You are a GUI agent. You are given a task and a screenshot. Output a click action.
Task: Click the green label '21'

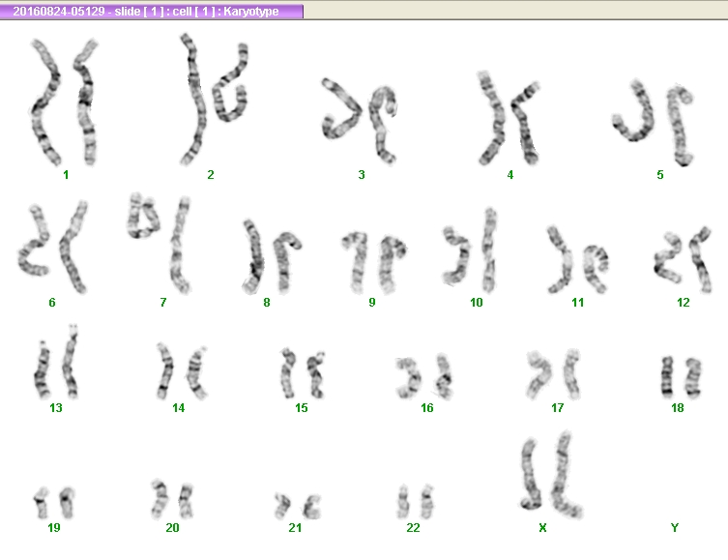point(295,527)
